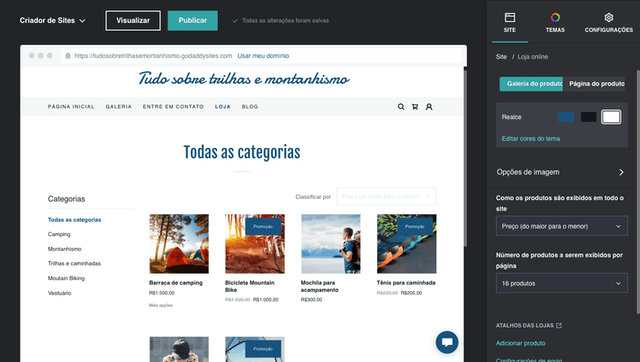The image size is (640, 362).
Task: Open the Blog menu item
Action: (250, 107)
